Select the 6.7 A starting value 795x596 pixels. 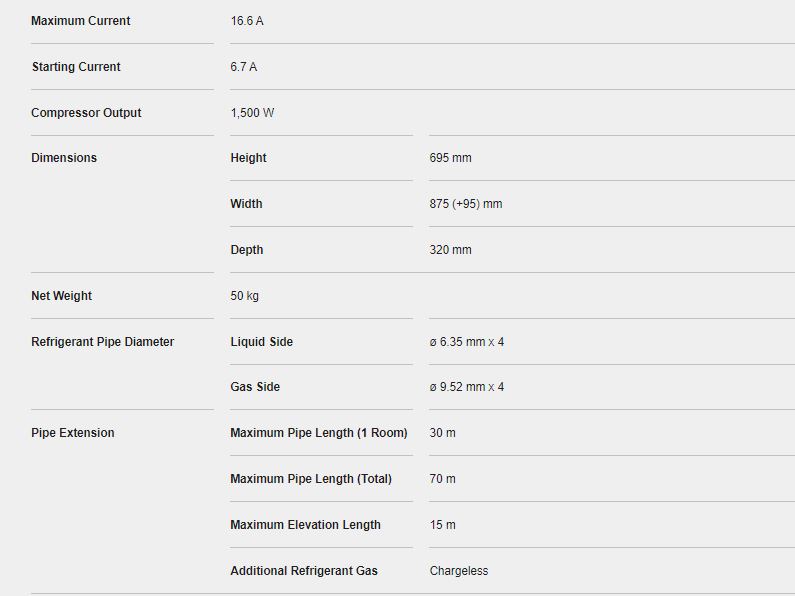[x=243, y=67]
